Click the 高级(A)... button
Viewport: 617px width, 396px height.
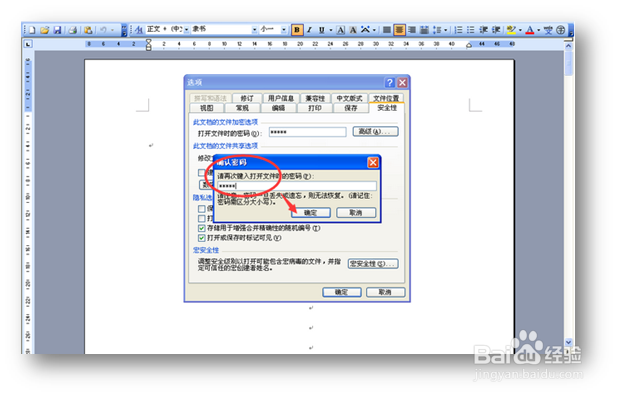tap(375, 131)
